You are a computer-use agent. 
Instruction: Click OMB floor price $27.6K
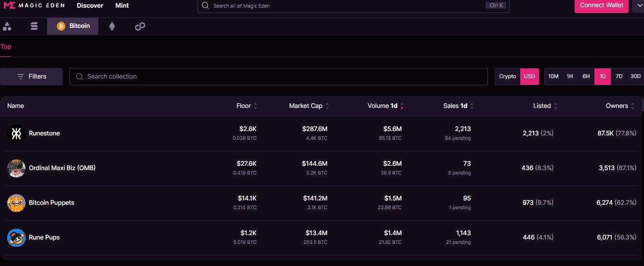pos(247,164)
